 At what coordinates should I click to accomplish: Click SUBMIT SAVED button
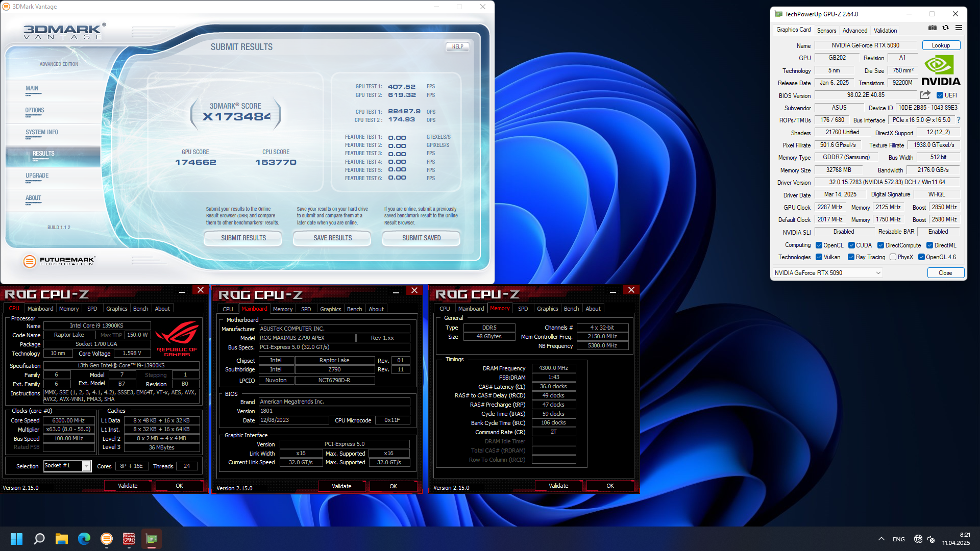[x=421, y=238]
